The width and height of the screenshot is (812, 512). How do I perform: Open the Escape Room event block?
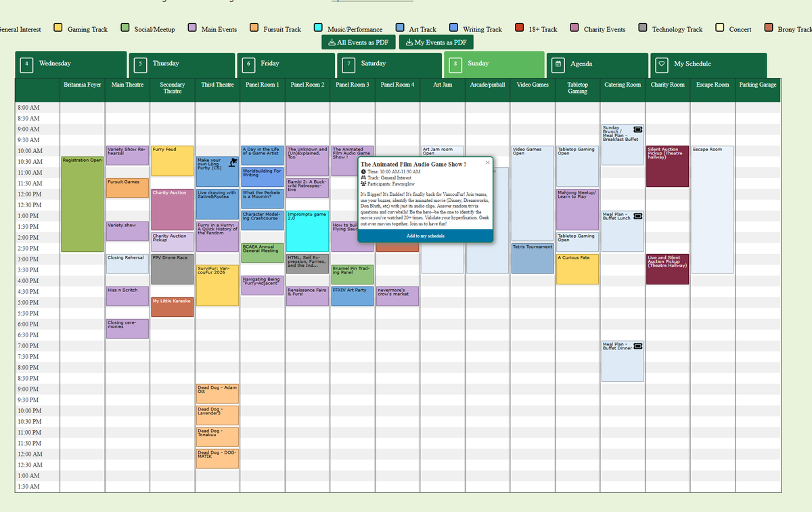tap(713, 209)
